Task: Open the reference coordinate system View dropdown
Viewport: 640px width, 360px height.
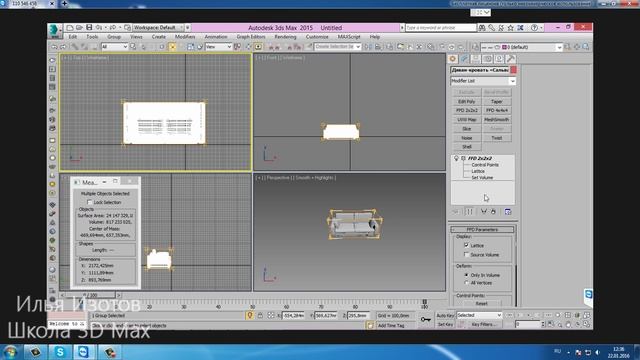Action: (218, 47)
